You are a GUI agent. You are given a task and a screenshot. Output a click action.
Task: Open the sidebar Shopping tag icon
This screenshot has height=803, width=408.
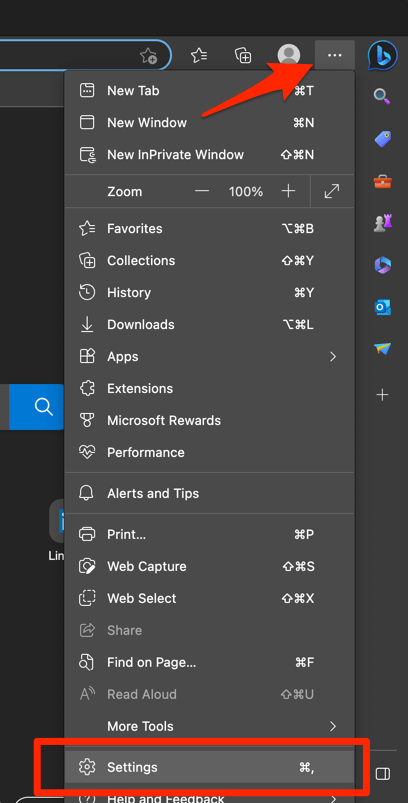(382, 139)
